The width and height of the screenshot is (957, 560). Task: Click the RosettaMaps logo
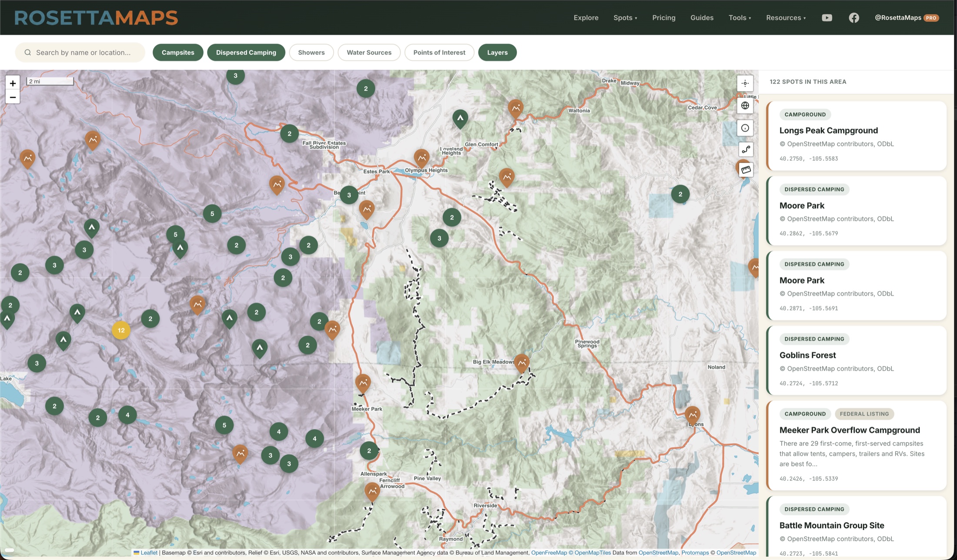point(96,18)
